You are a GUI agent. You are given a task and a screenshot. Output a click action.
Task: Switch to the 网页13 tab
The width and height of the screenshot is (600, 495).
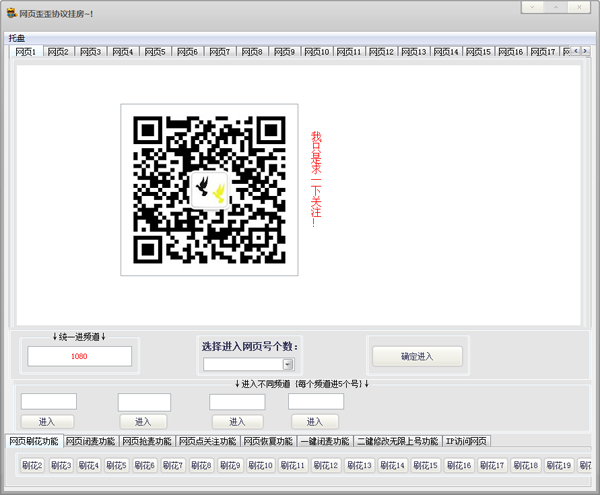click(414, 52)
